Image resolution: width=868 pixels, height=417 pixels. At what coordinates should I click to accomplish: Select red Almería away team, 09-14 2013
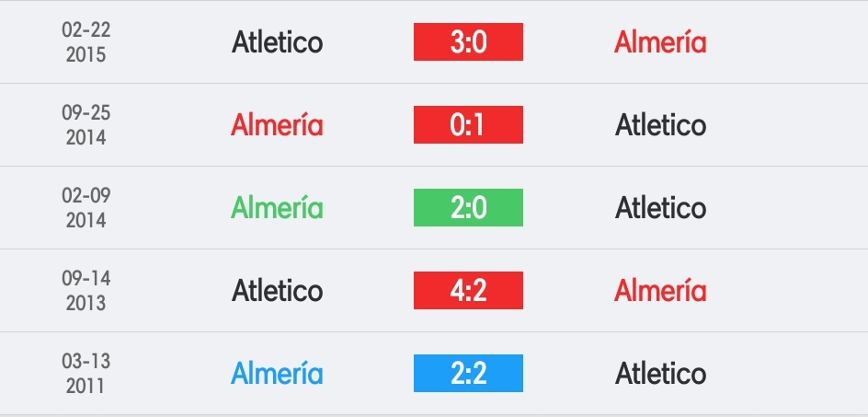pos(660,291)
